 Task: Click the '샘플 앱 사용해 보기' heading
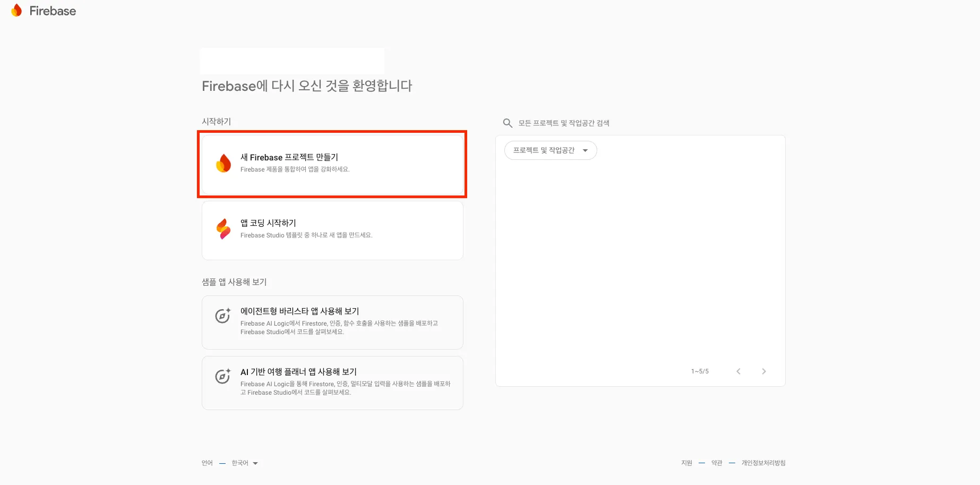234,282
